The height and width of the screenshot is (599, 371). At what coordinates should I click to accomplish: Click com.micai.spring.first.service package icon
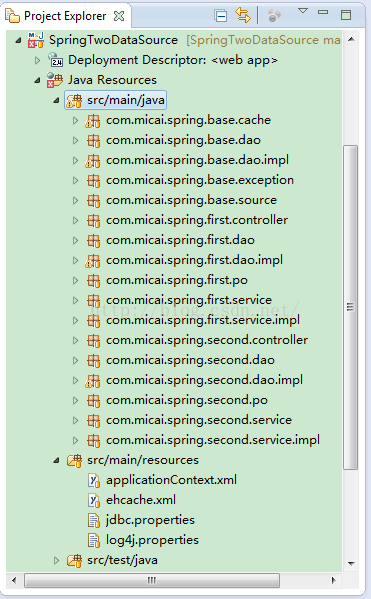coord(94,301)
